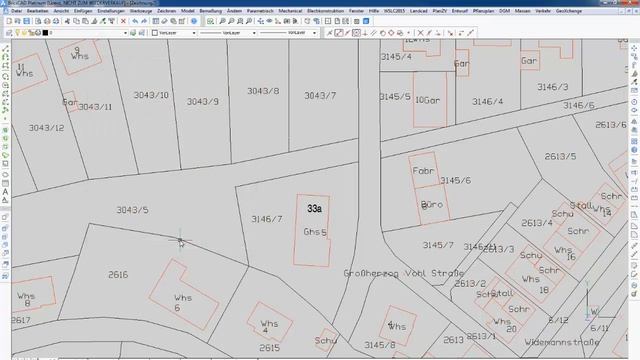Image resolution: width=640 pixels, height=360 pixels.
Task: Toggle the small dot node snap icon
Action: [x=409, y=33]
